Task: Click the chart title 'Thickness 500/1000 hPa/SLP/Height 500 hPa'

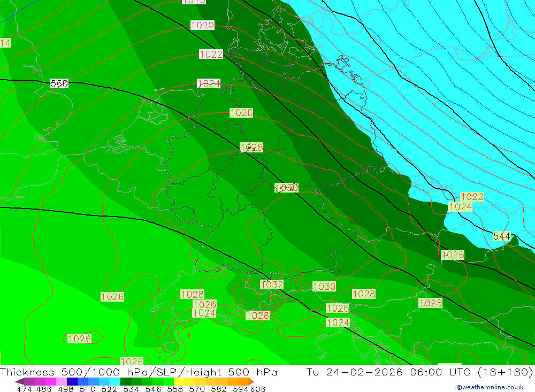Action: (x=139, y=372)
